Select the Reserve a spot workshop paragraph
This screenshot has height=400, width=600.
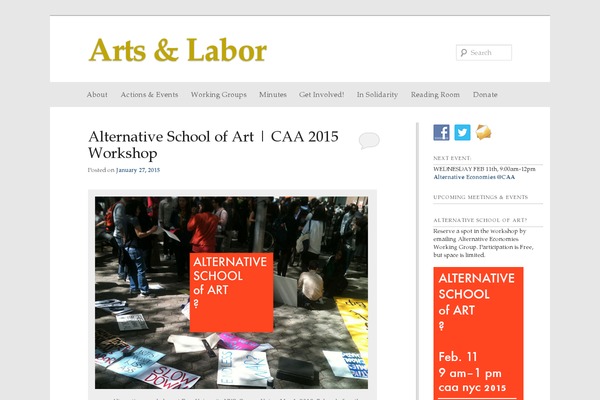click(x=483, y=243)
